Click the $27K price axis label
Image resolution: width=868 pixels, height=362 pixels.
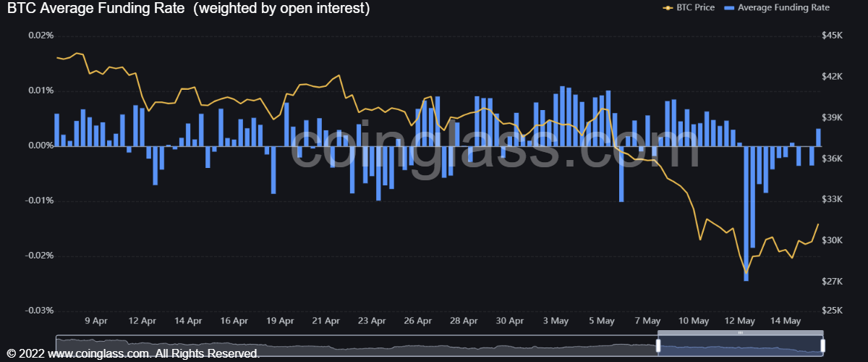pyautogui.click(x=833, y=282)
